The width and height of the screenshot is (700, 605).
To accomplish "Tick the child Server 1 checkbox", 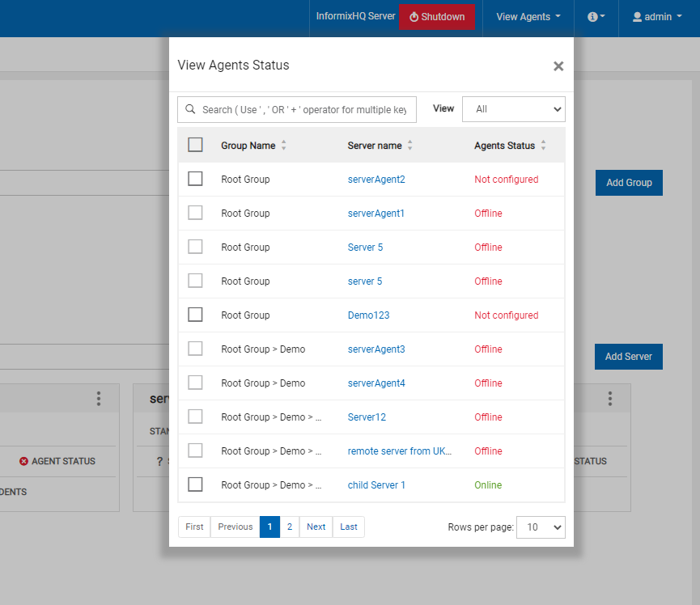I will tap(195, 484).
